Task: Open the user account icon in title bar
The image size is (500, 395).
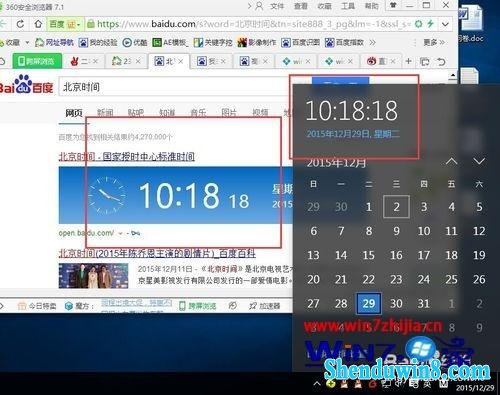Action: coord(259,6)
